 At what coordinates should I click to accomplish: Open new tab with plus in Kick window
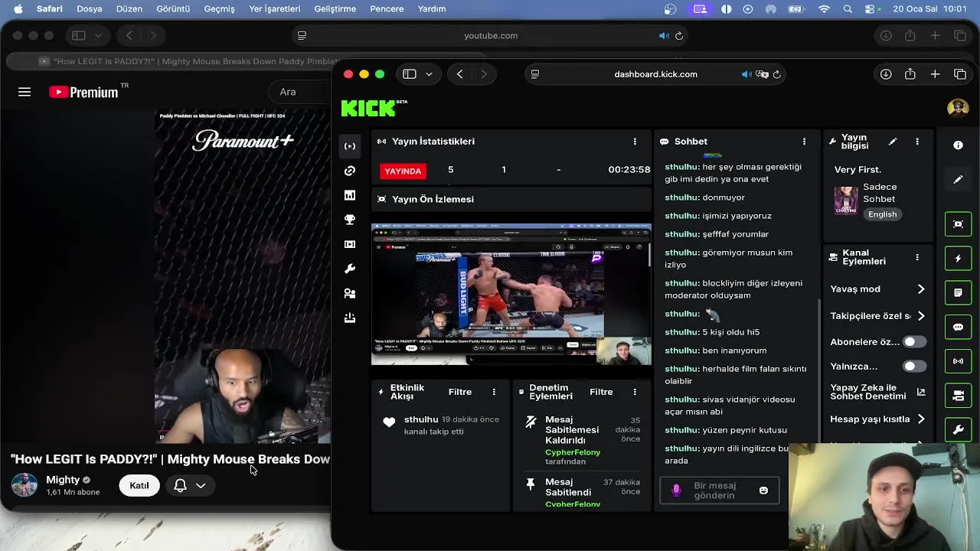tap(935, 74)
